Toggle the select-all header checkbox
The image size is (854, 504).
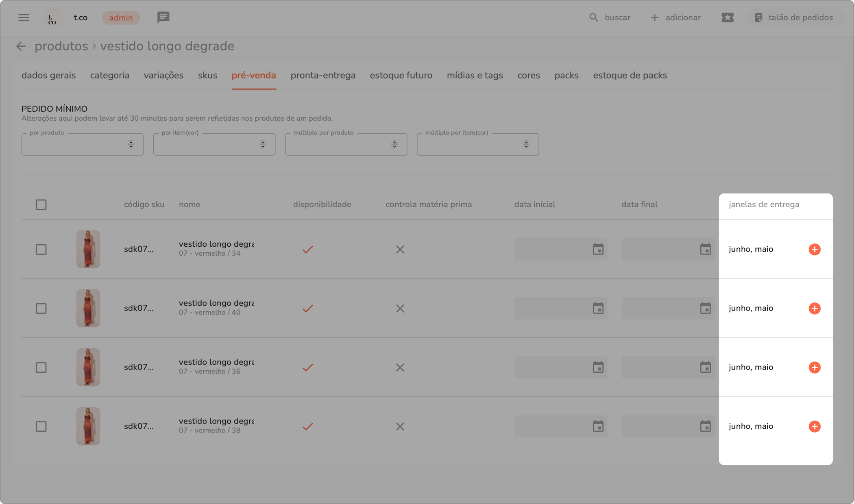(41, 204)
